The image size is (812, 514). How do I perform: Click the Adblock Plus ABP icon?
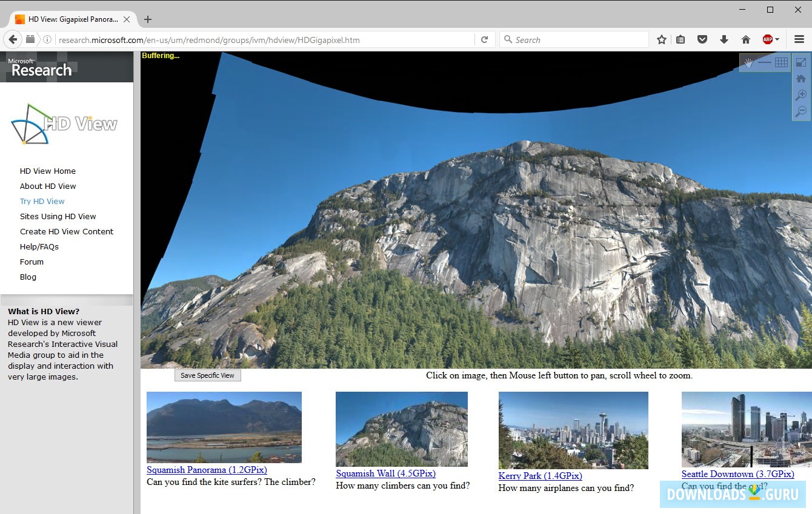point(768,40)
